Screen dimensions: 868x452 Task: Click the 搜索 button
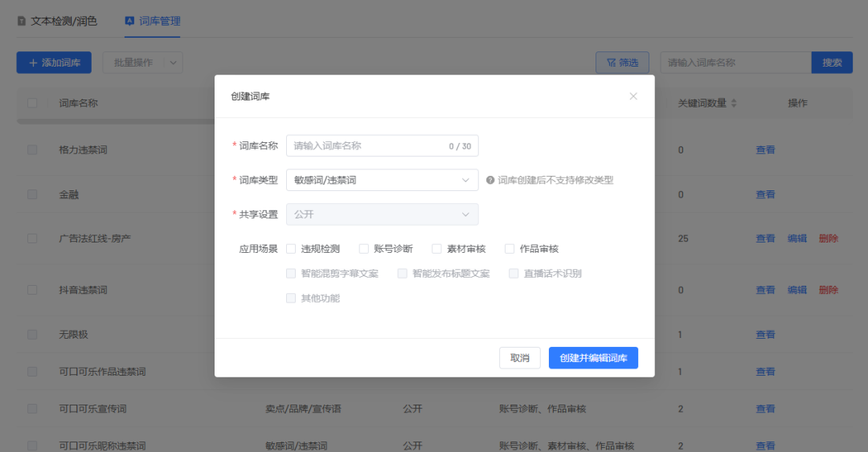[x=832, y=63]
